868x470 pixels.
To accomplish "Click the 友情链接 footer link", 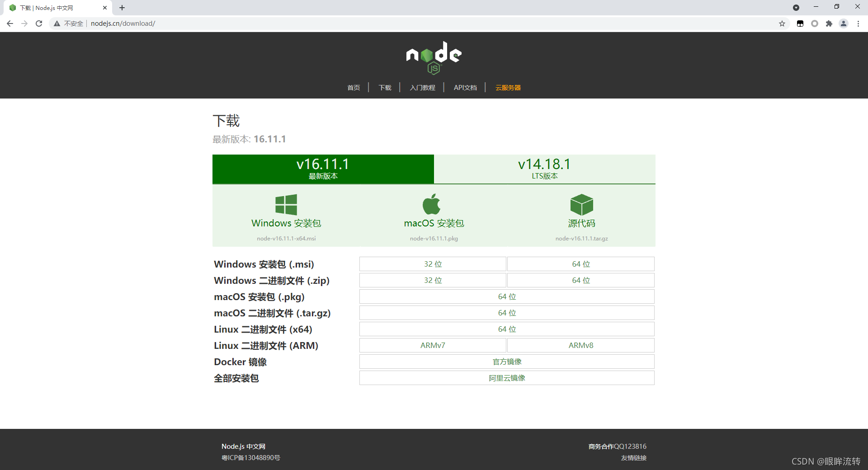I will 634,458.
